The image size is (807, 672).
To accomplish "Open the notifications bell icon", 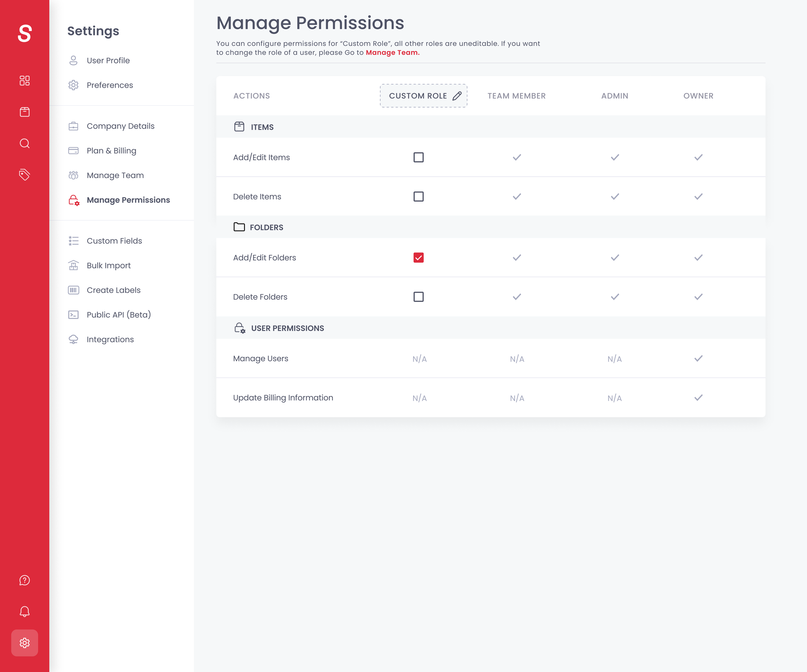I will coord(25,611).
